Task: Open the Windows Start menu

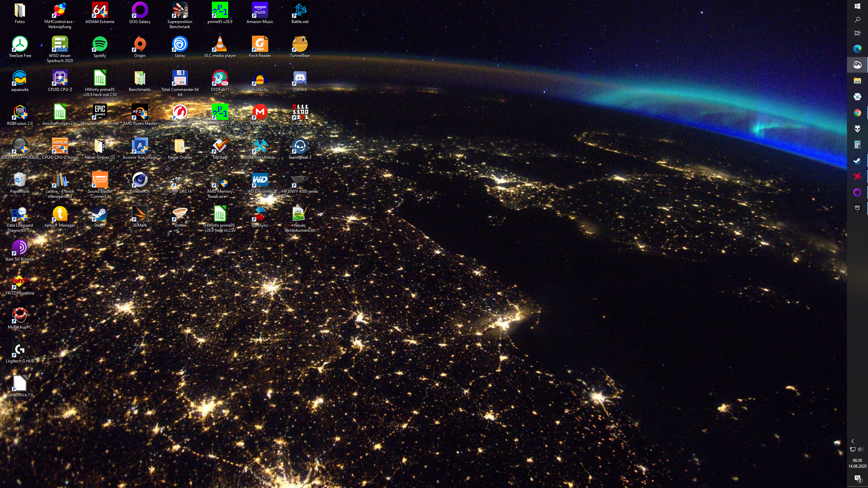Action: tap(857, 6)
